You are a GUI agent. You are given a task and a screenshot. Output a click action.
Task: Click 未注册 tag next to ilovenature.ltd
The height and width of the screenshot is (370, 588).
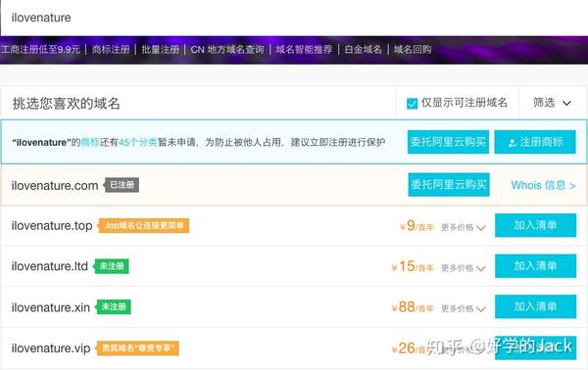pos(112,266)
